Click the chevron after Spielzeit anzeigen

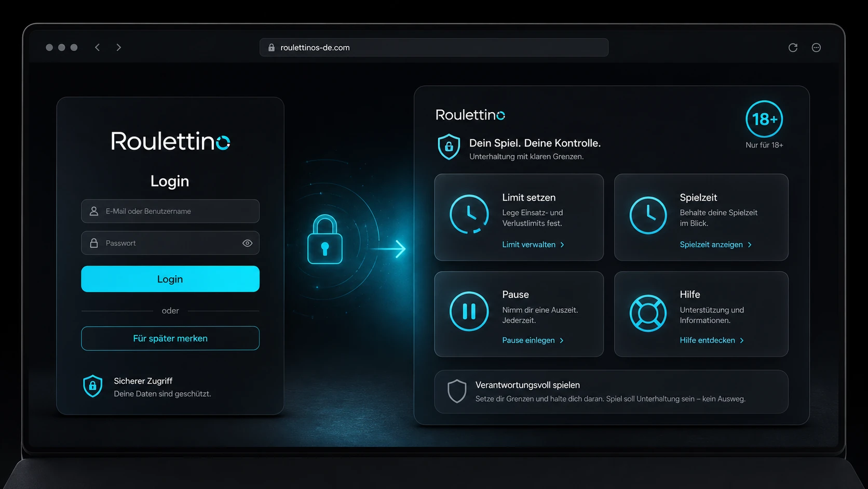[750, 245]
